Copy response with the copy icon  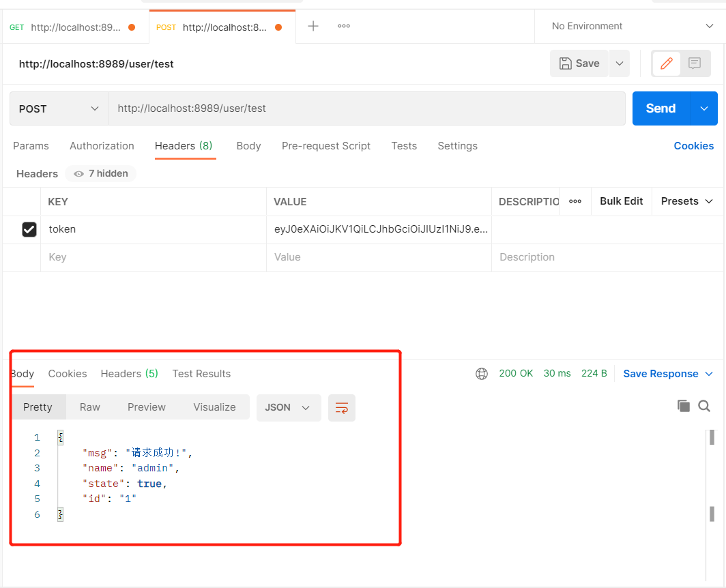[x=684, y=406]
